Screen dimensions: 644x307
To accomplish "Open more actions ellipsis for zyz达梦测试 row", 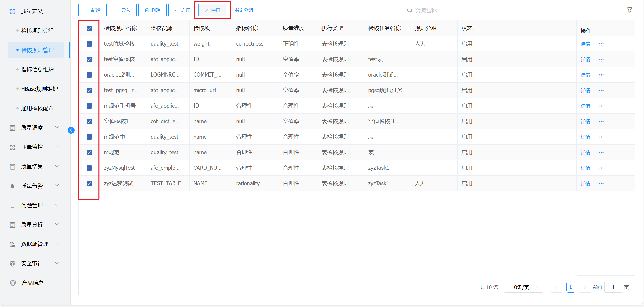I will click(601, 183).
